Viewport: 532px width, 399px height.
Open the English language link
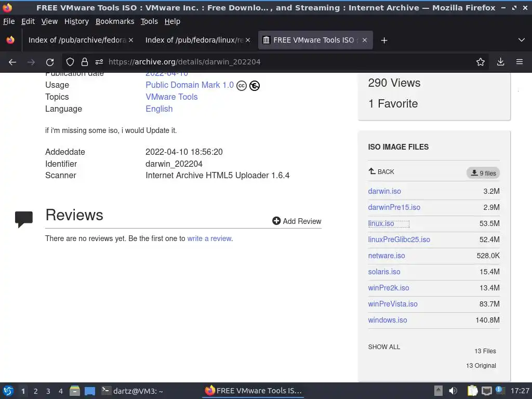click(159, 109)
